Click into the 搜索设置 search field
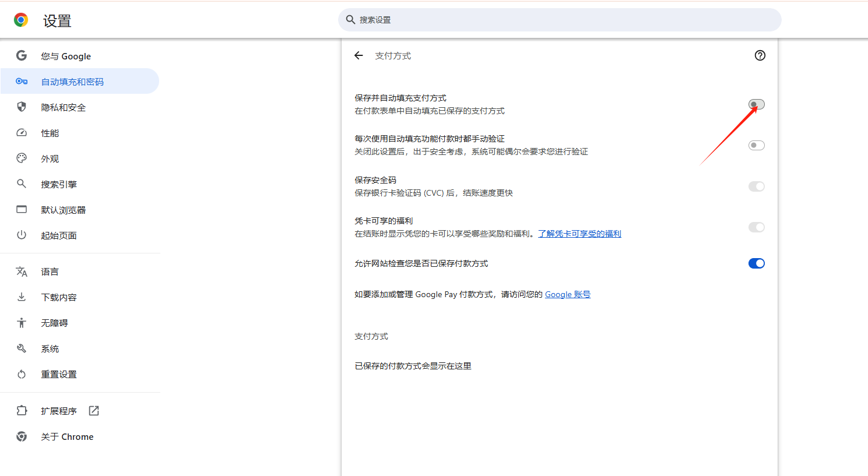This screenshot has width=868, height=476. 560,20
